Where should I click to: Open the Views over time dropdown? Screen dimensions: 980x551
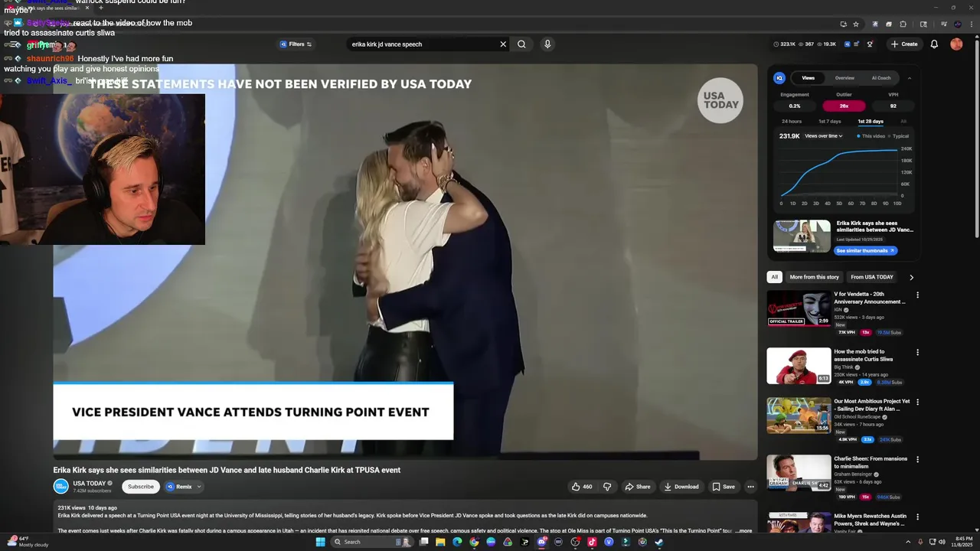point(824,136)
